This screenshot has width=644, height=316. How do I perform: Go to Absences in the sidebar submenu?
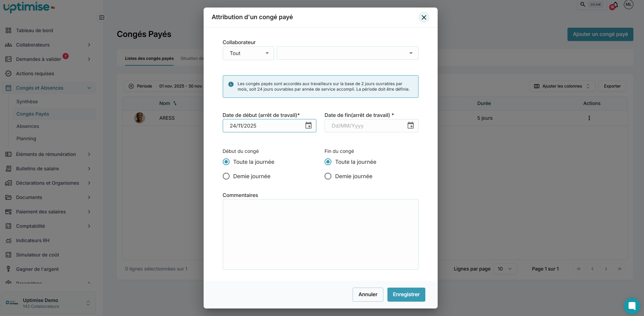pyautogui.click(x=28, y=126)
